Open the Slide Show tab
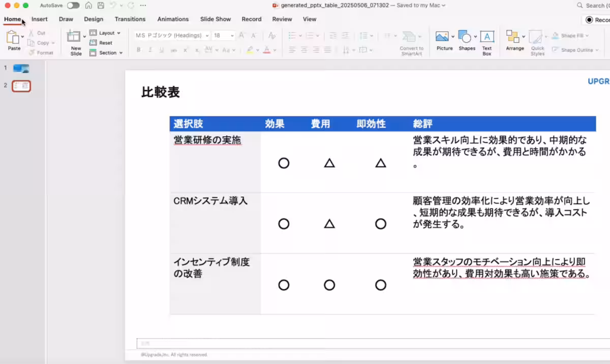610x364 pixels. [216, 19]
